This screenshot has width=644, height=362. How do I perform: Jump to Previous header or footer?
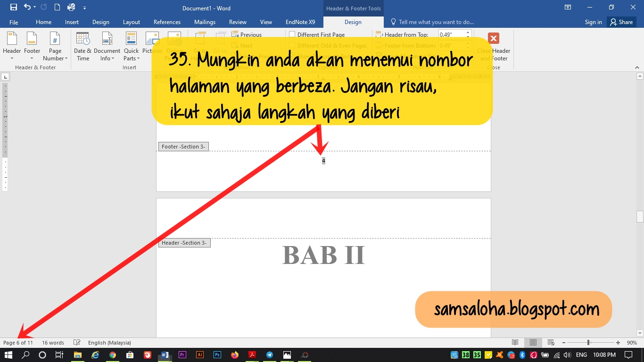point(247,34)
